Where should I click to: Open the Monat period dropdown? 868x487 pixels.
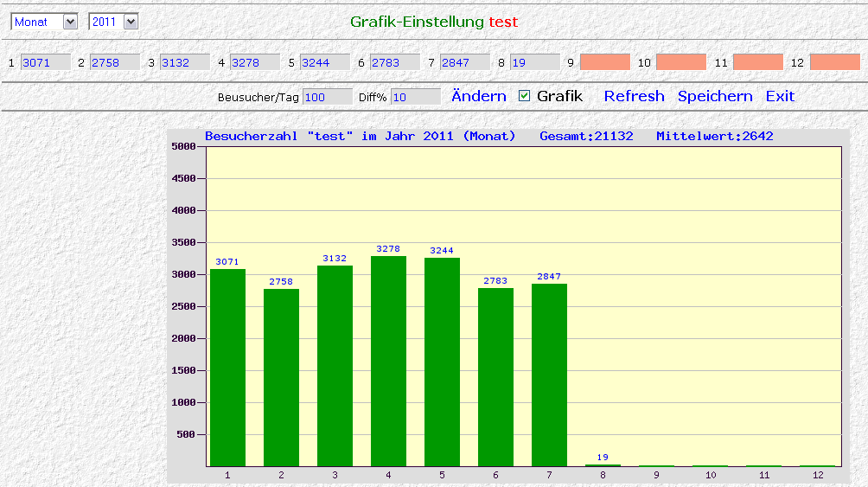[44, 22]
